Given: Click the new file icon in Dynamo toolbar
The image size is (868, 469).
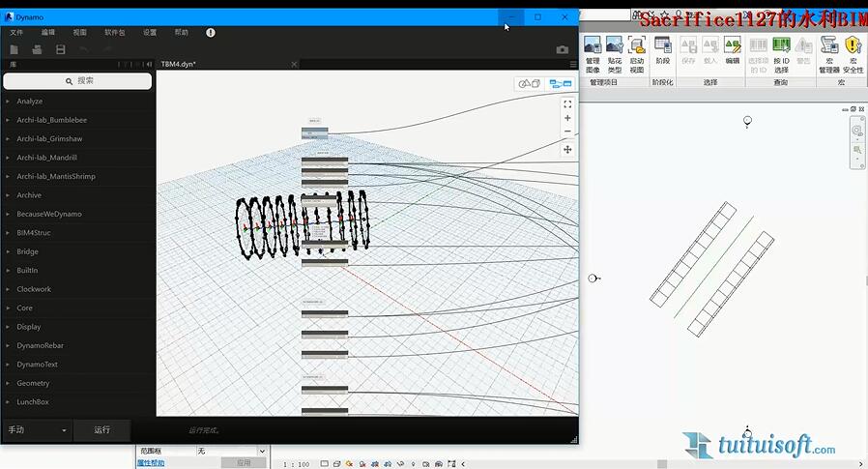Looking at the screenshot, I should click(x=14, y=49).
